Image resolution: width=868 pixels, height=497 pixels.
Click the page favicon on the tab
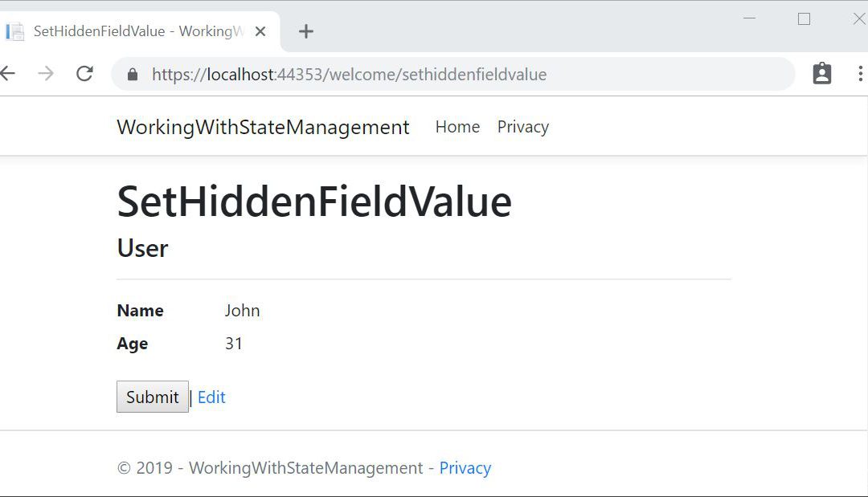click(15, 31)
